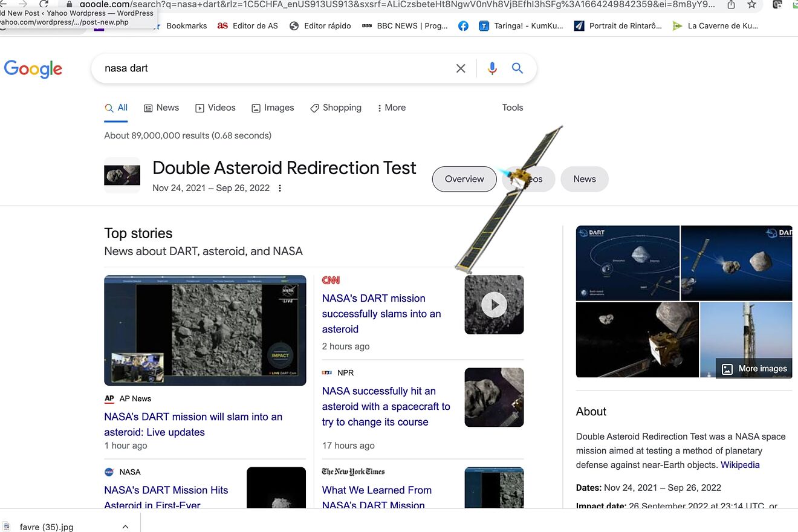798x532 pixels.
Task: Expand the More search options menu
Action: pyautogui.click(x=391, y=108)
